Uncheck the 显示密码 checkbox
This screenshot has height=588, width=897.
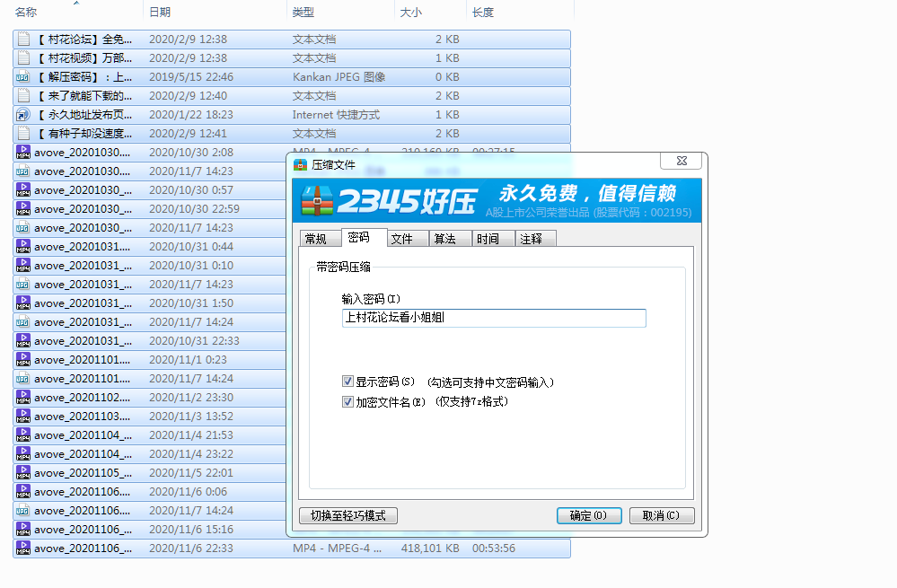tap(348, 382)
